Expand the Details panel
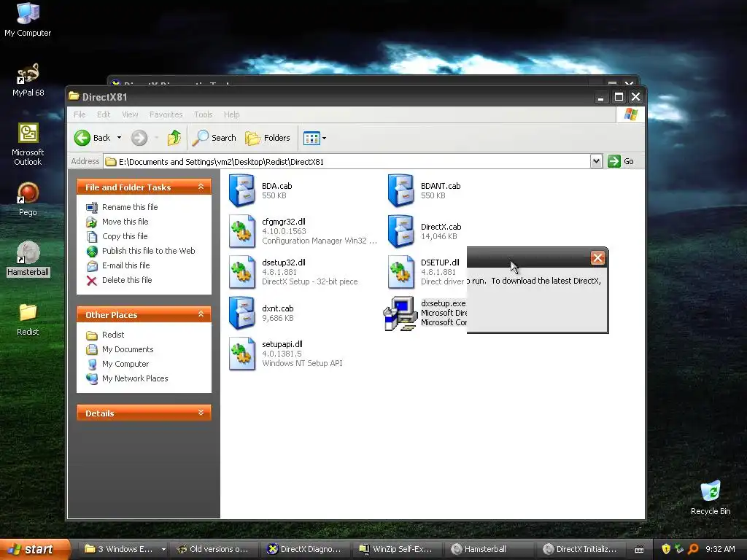Viewport: 747px width, 560px height. point(201,413)
